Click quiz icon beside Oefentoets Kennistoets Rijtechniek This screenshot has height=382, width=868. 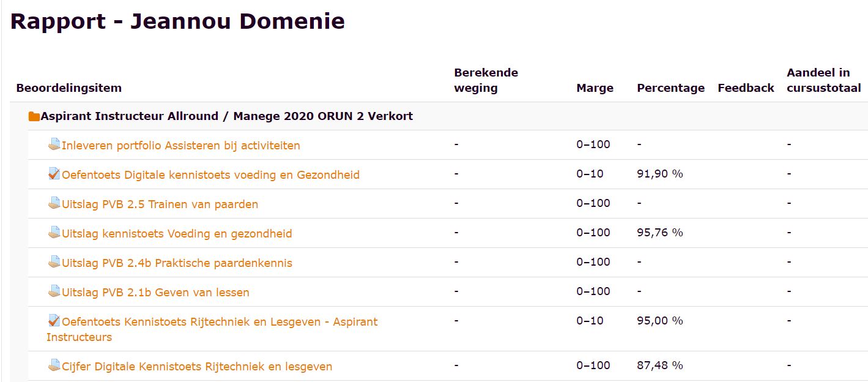pos(54,321)
